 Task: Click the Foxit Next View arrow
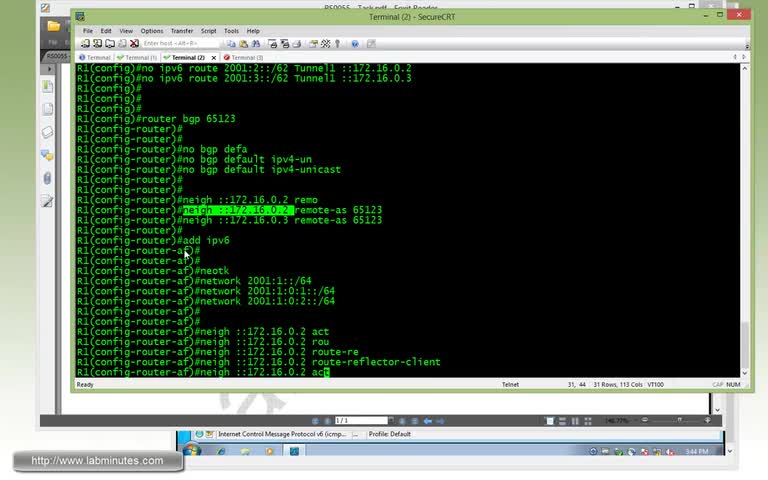(x=440, y=421)
